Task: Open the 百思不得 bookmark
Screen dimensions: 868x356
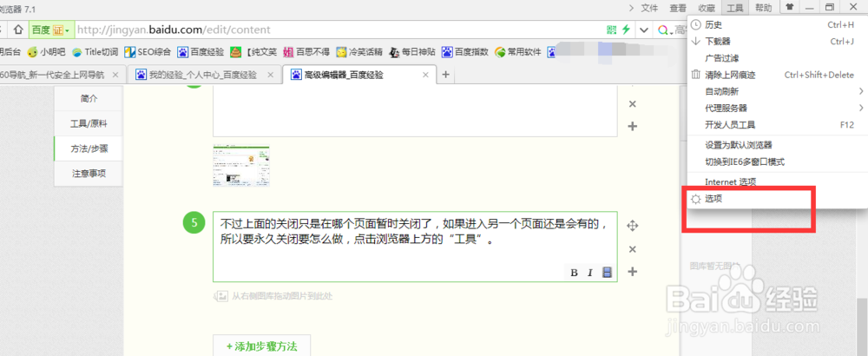Action: (x=306, y=53)
